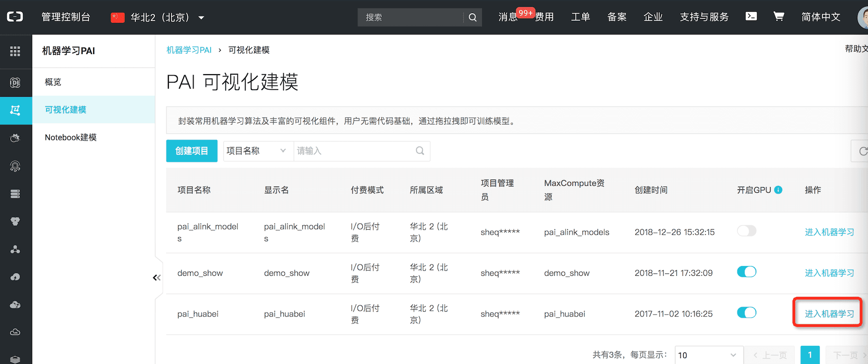Open the 项目名称 filter dropdown
Image resolution: width=868 pixels, height=364 pixels.
(x=258, y=151)
